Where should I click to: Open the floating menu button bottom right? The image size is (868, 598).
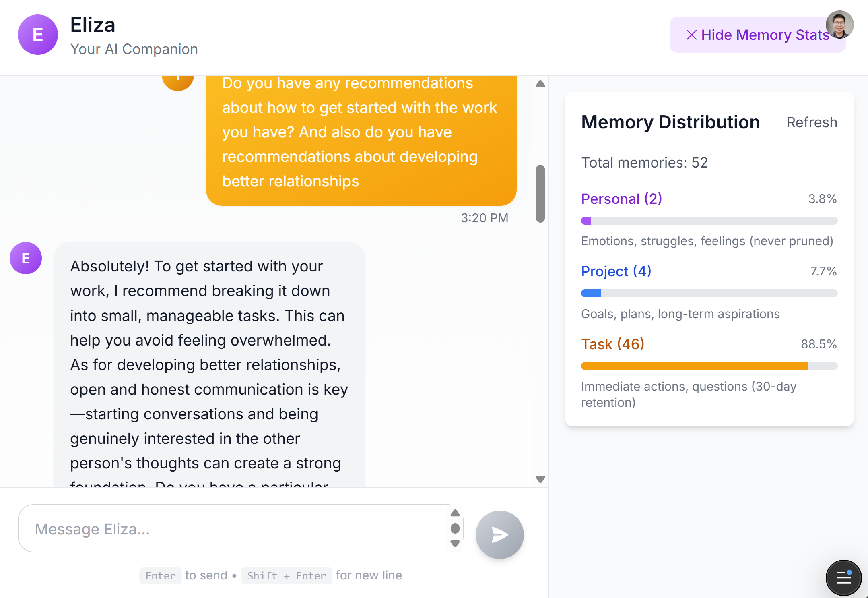[x=843, y=577]
